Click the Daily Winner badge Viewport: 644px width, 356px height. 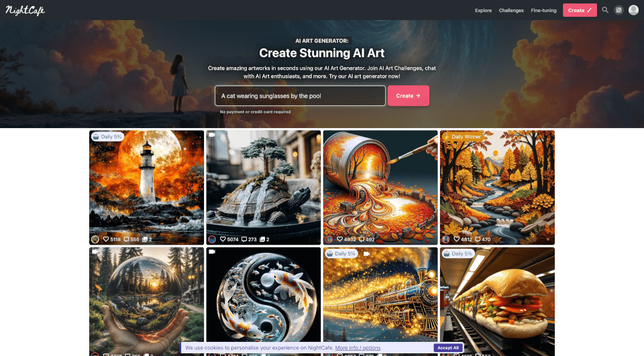tap(463, 137)
